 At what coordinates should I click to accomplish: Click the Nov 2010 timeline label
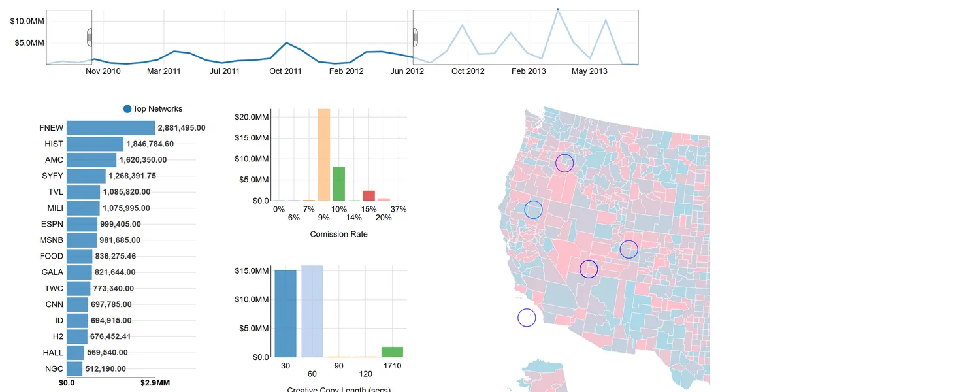pos(103,71)
